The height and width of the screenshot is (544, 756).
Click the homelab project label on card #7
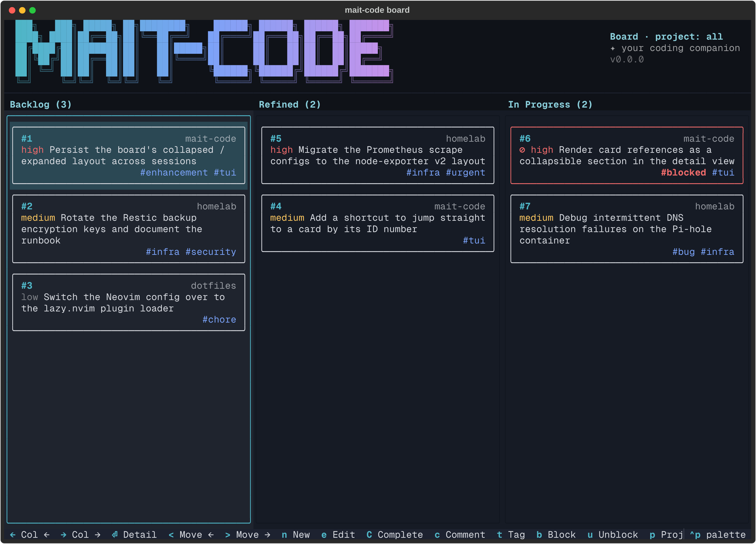click(x=714, y=206)
